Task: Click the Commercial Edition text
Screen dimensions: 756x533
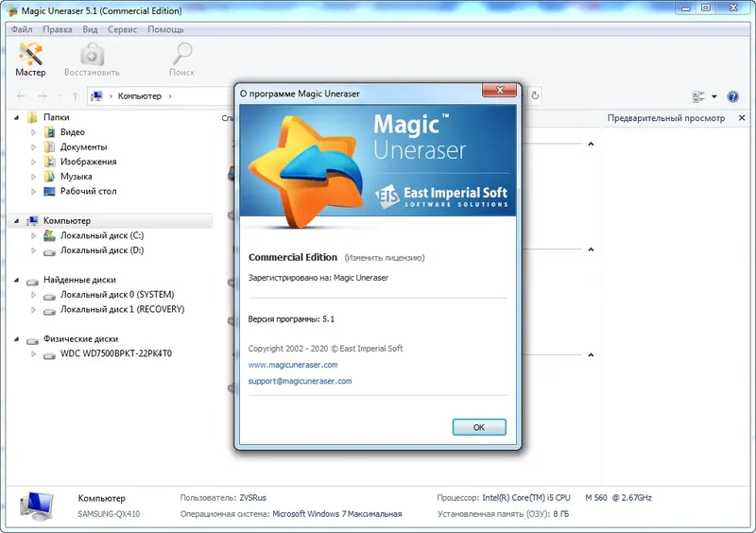Action: pyautogui.click(x=293, y=257)
